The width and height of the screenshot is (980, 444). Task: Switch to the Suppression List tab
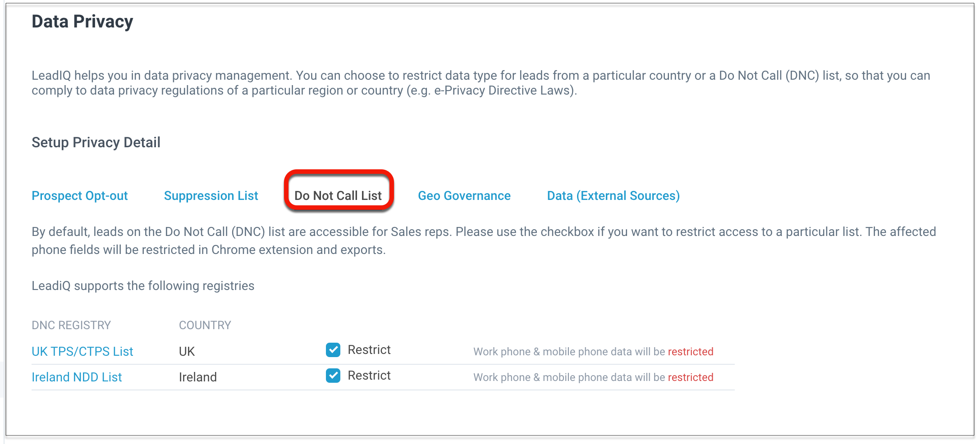(x=211, y=196)
